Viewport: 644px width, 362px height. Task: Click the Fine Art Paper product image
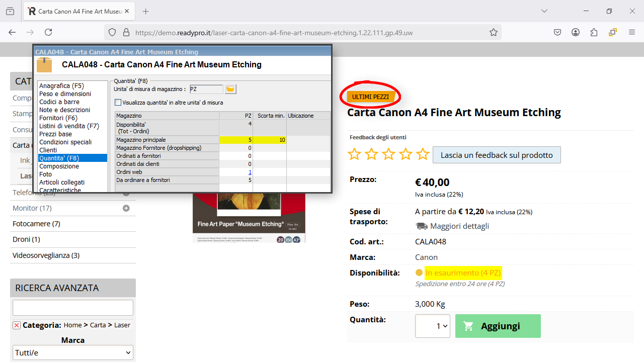pos(249,217)
